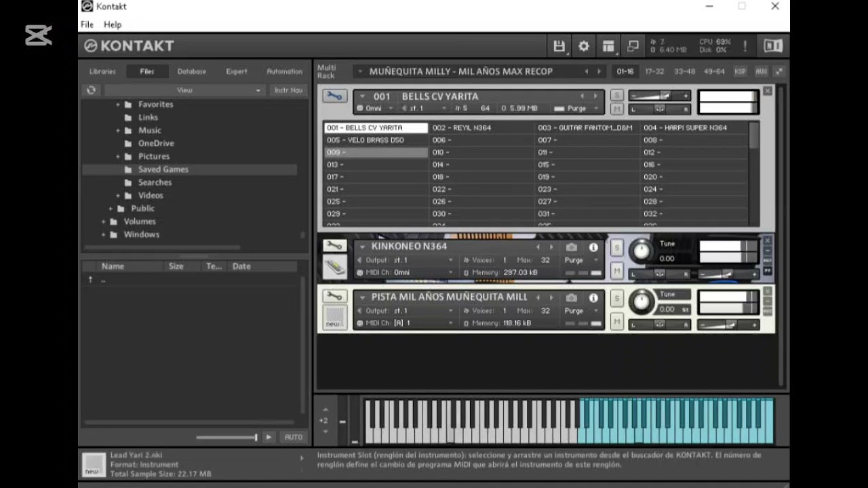The image size is (868, 488).
Task: Select bank slot 002 - REYIL N364
Action: (482, 127)
